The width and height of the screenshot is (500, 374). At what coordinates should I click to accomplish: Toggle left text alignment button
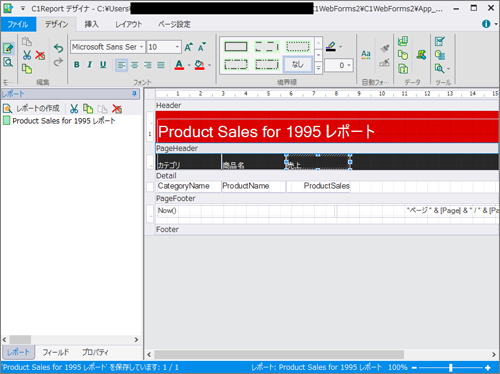pyautogui.click(x=121, y=65)
